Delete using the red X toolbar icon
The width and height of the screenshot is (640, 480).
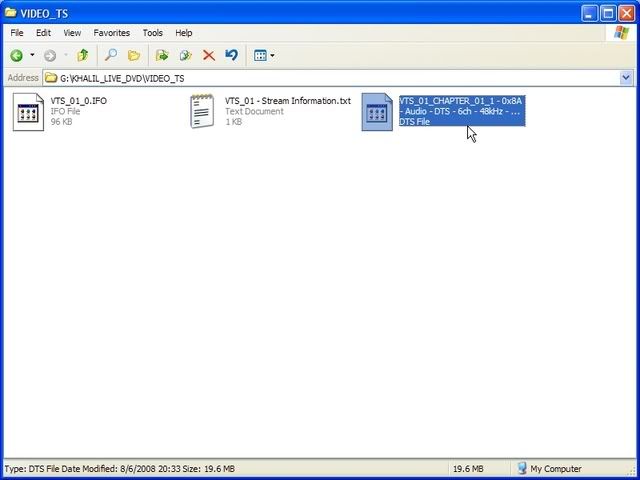tap(209, 56)
